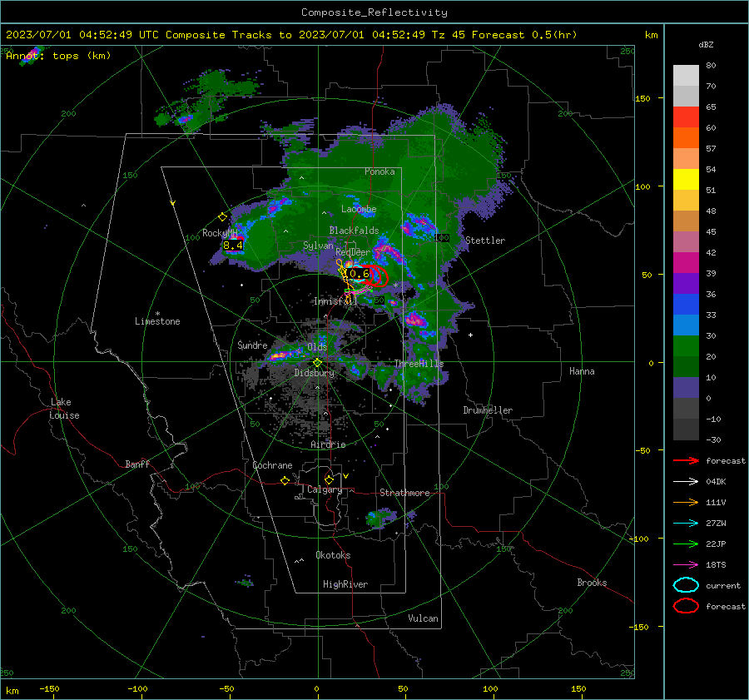Click the ThreeHills city label
The width and height of the screenshot is (749, 700).
(x=419, y=364)
